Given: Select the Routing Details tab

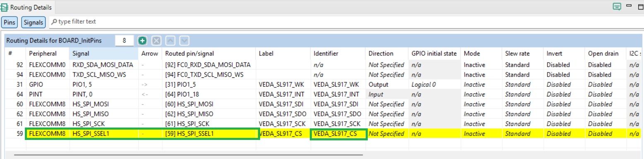Looking at the screenshot, I should coord(27,7).
